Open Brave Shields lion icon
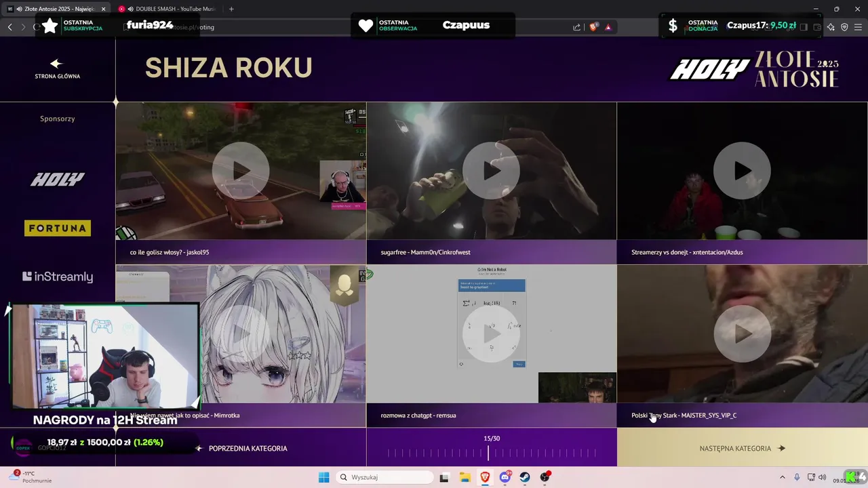Image resolution: width=868 pixels, height=488 pixels. click(x=593, y=27)
